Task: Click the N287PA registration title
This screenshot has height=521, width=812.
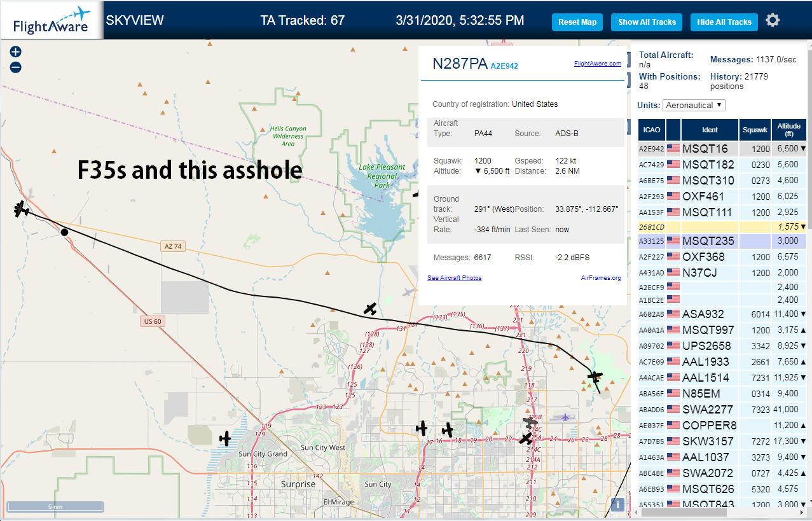Action: [x=460, y=64]
